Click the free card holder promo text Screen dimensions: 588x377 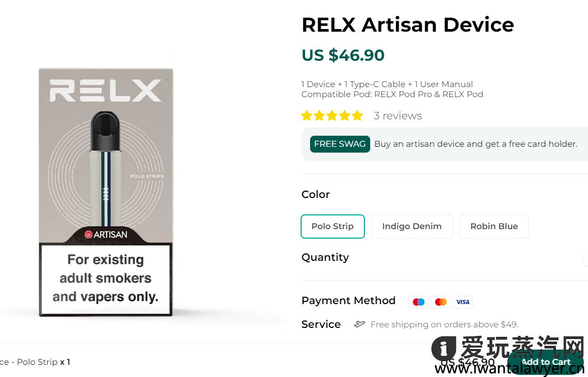(x=476, y=144)
